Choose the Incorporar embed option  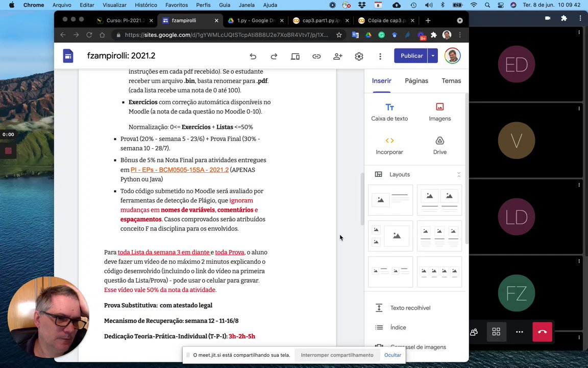389,145
